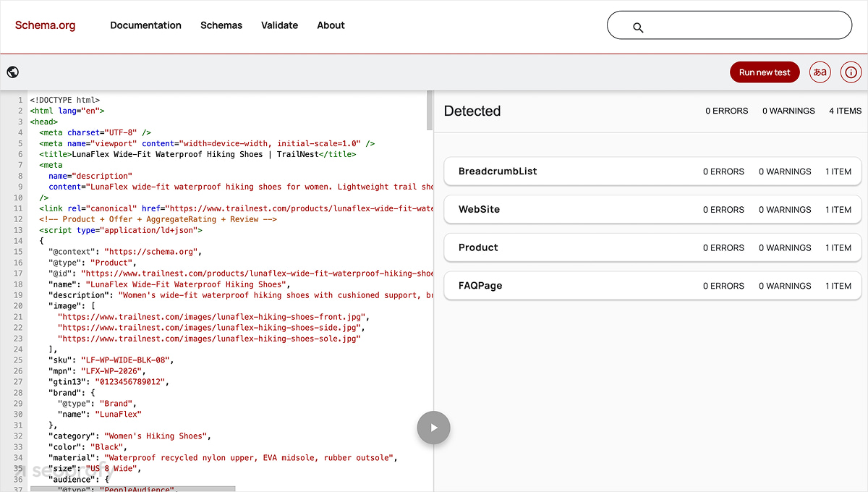Click the lunaflex-hiking-shoes-front.jpg image URL line
Screen dimensions: 868x492
214,317
